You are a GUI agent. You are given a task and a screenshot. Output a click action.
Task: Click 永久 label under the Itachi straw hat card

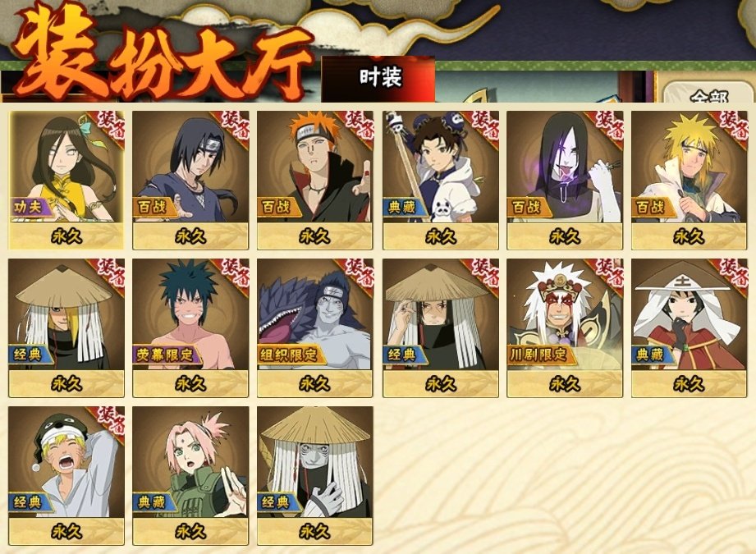(x=441, y=384)
